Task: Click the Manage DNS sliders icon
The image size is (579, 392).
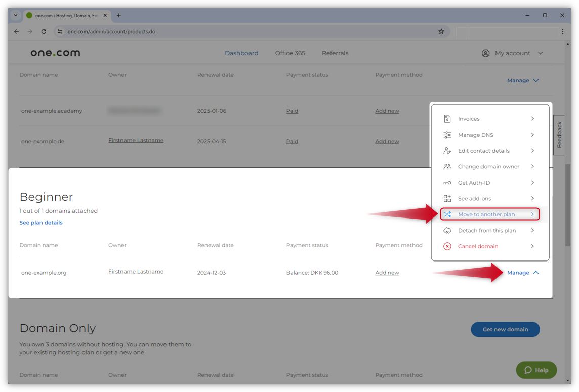Action: (x=447, y=135)
